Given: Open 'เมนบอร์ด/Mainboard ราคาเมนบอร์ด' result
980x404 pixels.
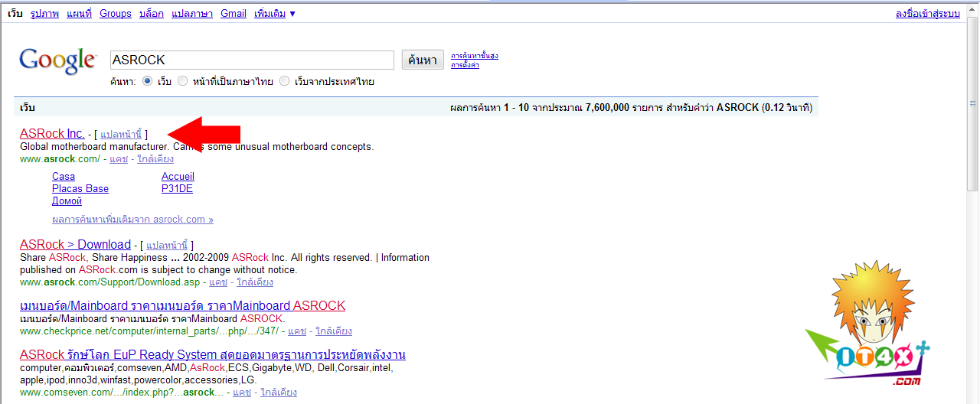Looking at the screenshot, I should [182, 306].
